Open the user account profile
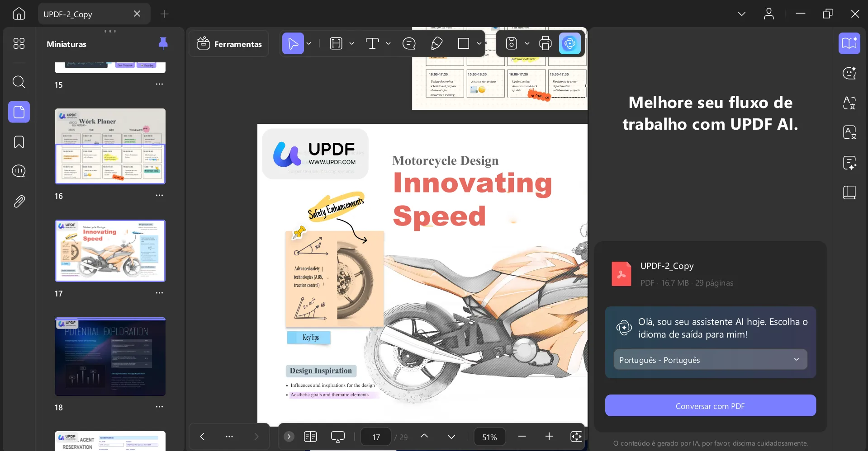Viewport: 868px width, 451px height. pos(769,14)
